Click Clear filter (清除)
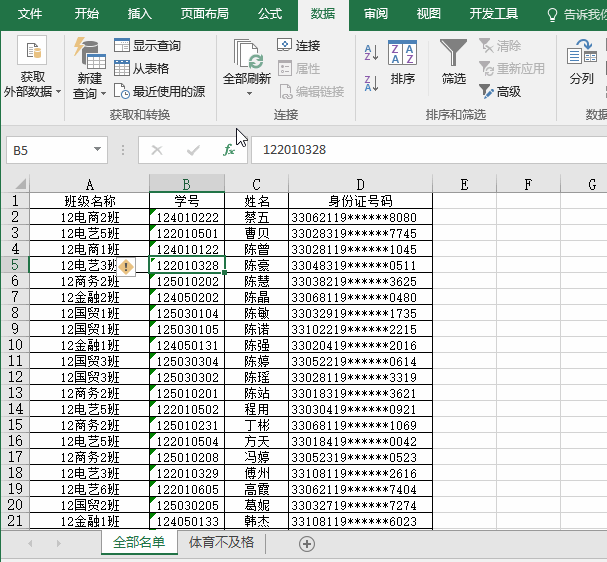 click(x=500, y=45)
